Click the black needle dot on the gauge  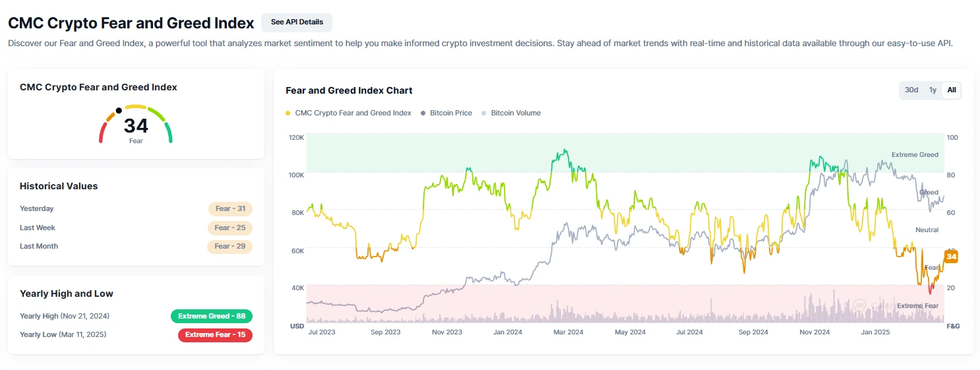(x=119, y=111)
